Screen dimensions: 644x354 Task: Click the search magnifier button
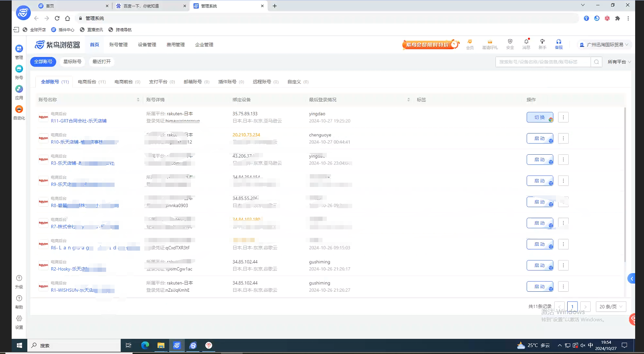(596, 62)
